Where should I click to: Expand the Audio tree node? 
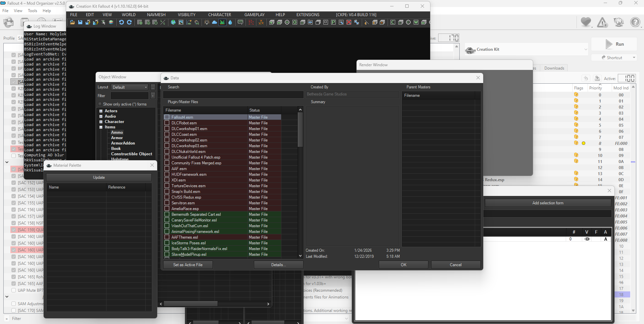point(101,116)
